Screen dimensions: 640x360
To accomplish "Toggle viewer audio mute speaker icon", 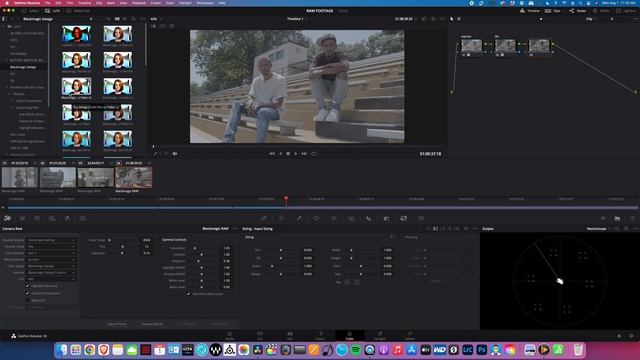I will pyautogui.click(x=175, y=154).
